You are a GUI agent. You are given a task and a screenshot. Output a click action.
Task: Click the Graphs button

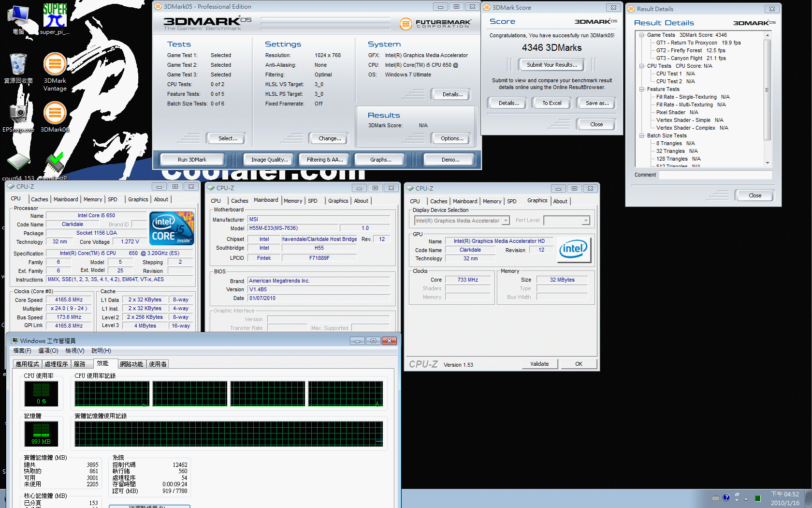pos(381,160)
